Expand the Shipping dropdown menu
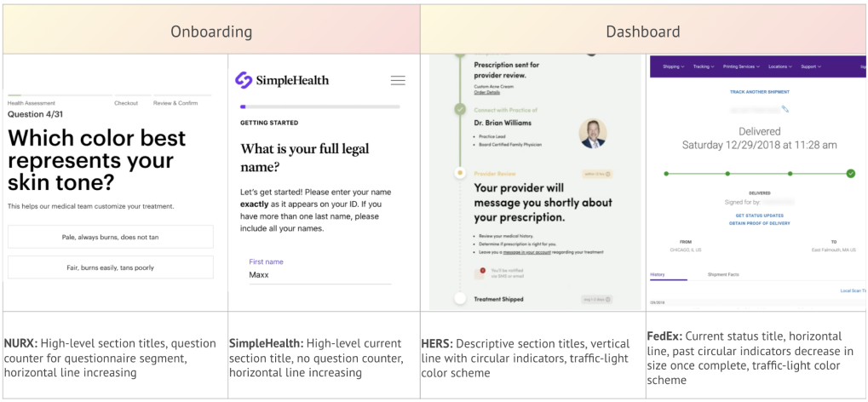The image size is (868, 402). tap(674, 66)
